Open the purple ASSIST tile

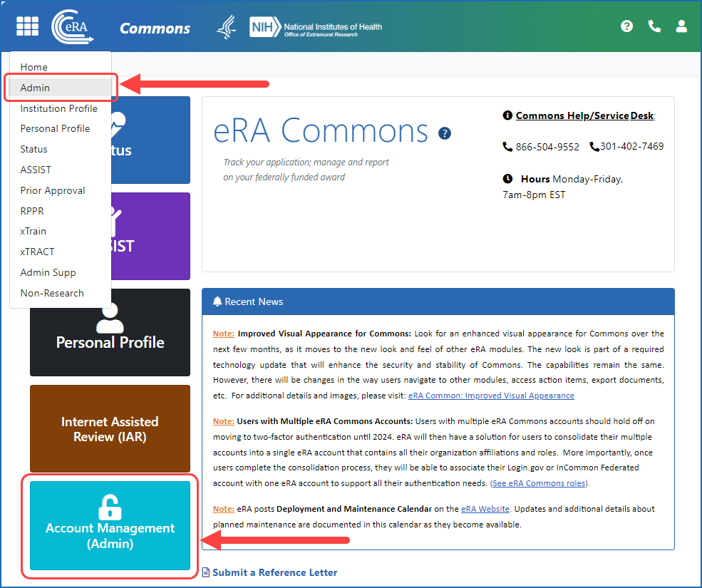[x=151, y=236]
